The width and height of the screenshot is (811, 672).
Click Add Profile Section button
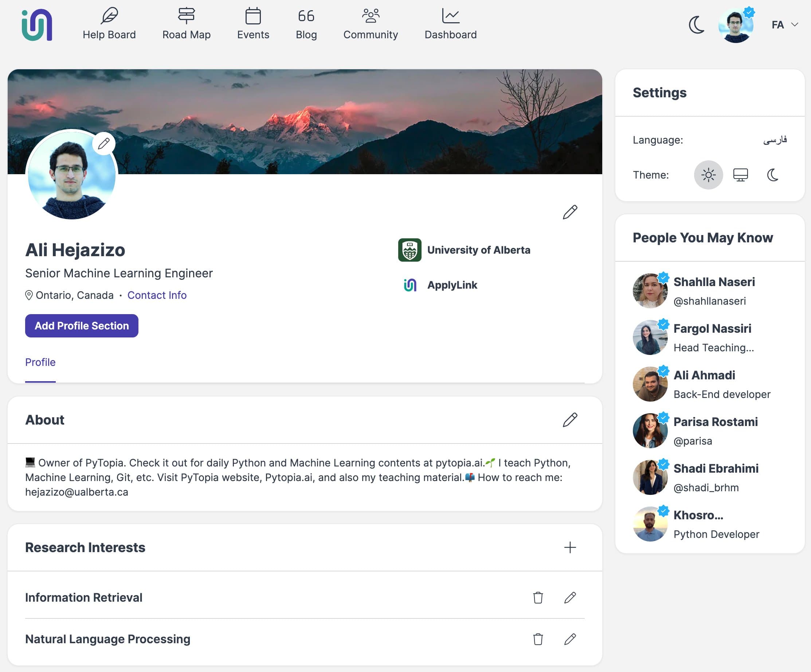tap(82, 325)
